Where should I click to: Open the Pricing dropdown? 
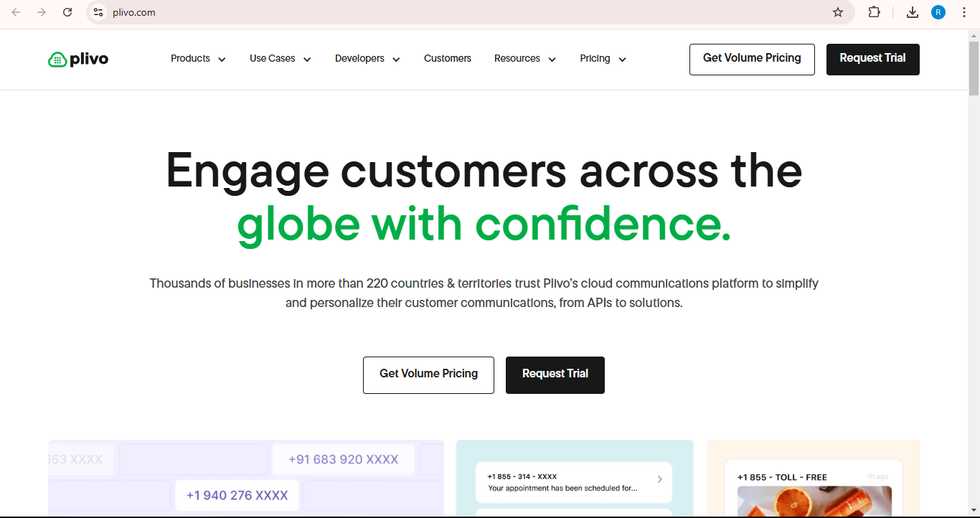pyautogui.click(x=603, y=59)
